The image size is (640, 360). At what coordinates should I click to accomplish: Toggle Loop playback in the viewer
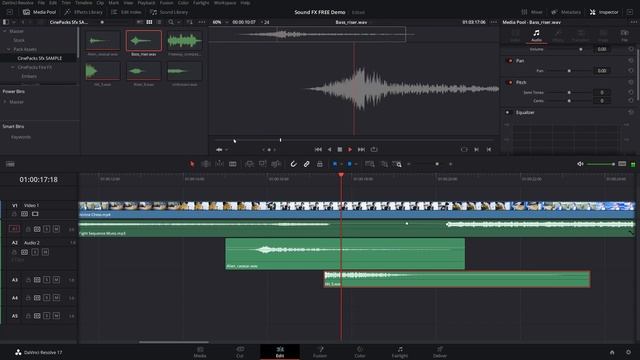(374, 150)
